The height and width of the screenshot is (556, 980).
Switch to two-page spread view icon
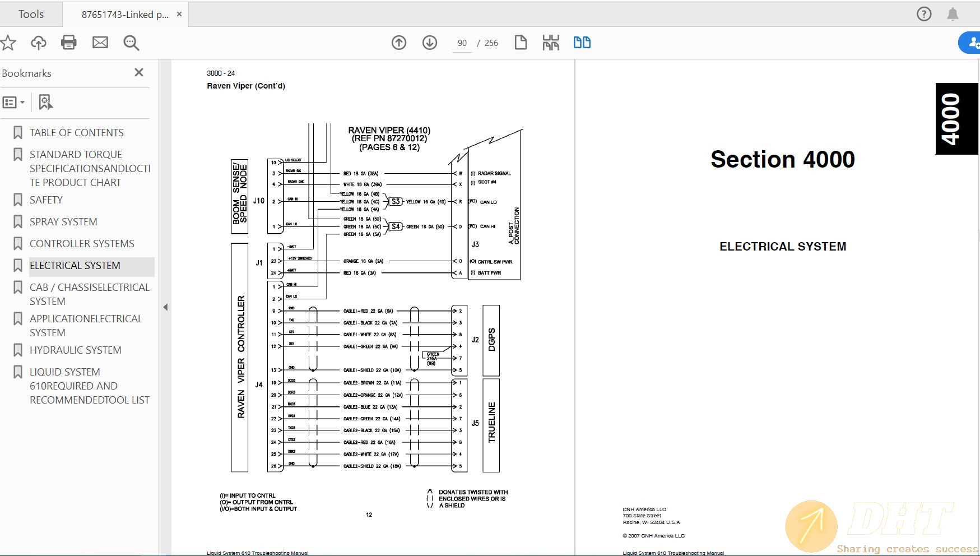click(582, 42)
